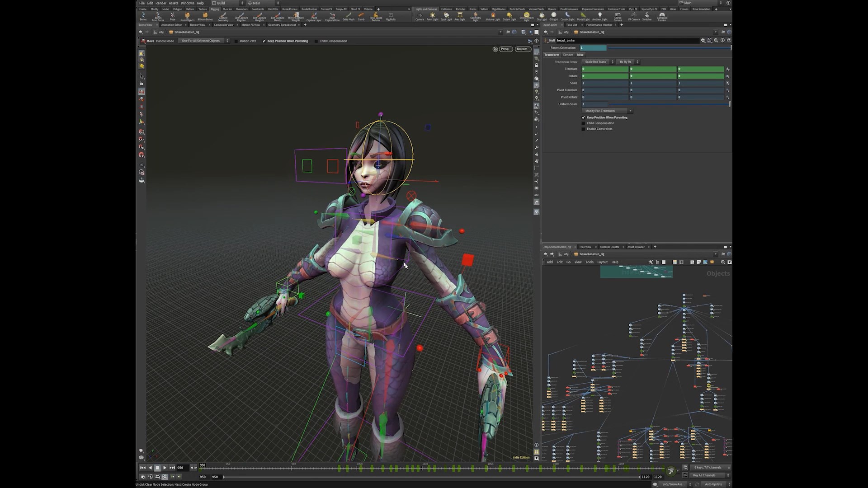The height and width of the screenshot is (488, 868).
Task: Click the parameter search magnifier icon
Action: click(716, 40)
